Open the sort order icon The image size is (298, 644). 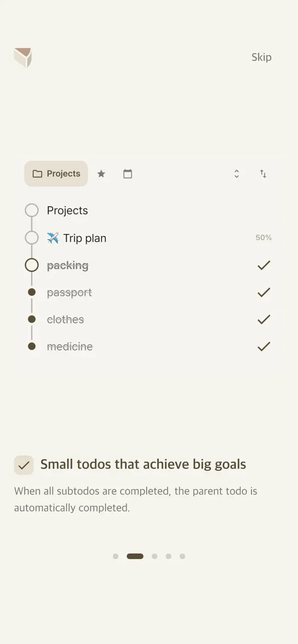pos(264,174)
